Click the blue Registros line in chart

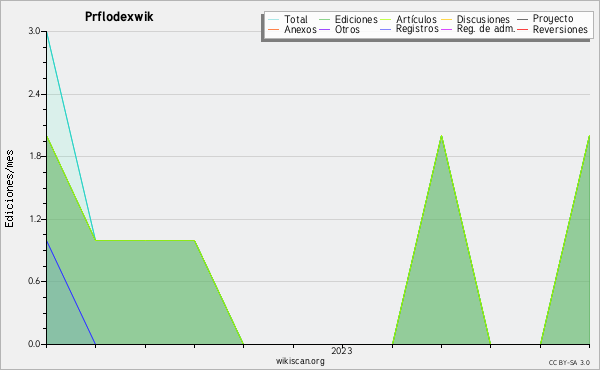click(x=71, y=293)
